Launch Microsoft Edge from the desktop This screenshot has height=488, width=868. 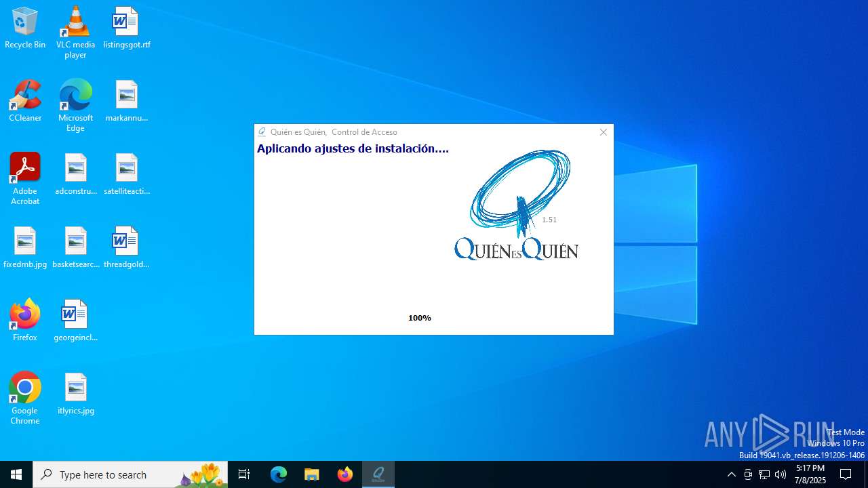75,106
